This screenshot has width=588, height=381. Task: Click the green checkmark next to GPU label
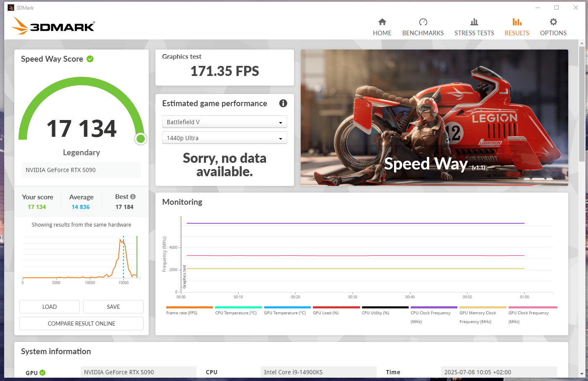[x=42, y=373]
